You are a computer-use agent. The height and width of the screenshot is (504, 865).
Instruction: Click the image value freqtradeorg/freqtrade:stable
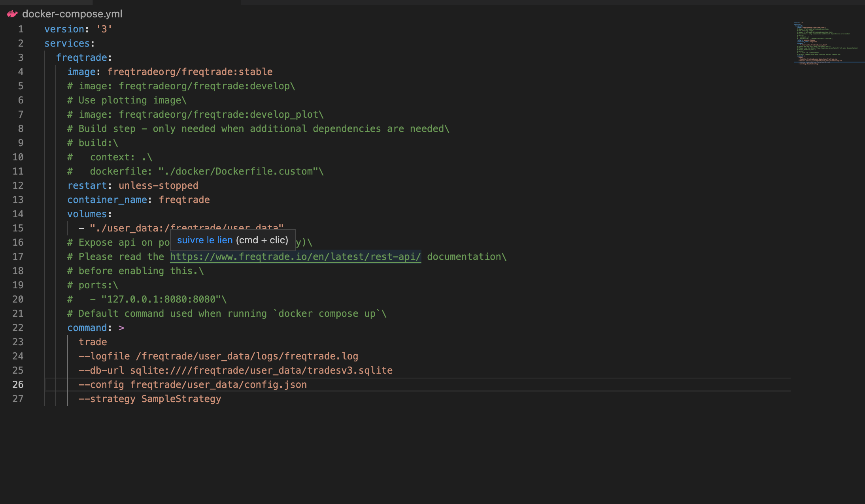[x=190, y=71]
